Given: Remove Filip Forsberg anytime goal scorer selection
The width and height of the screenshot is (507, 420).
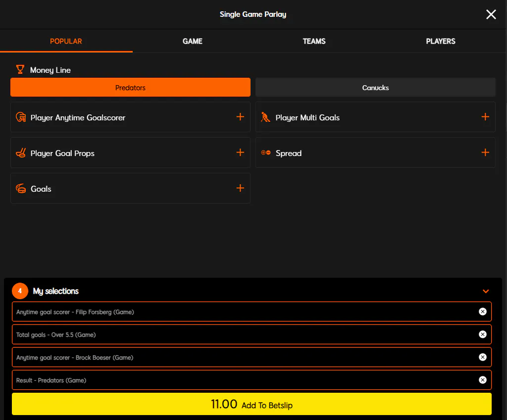Looking at the screenshot, I should (x=482, y=312).
